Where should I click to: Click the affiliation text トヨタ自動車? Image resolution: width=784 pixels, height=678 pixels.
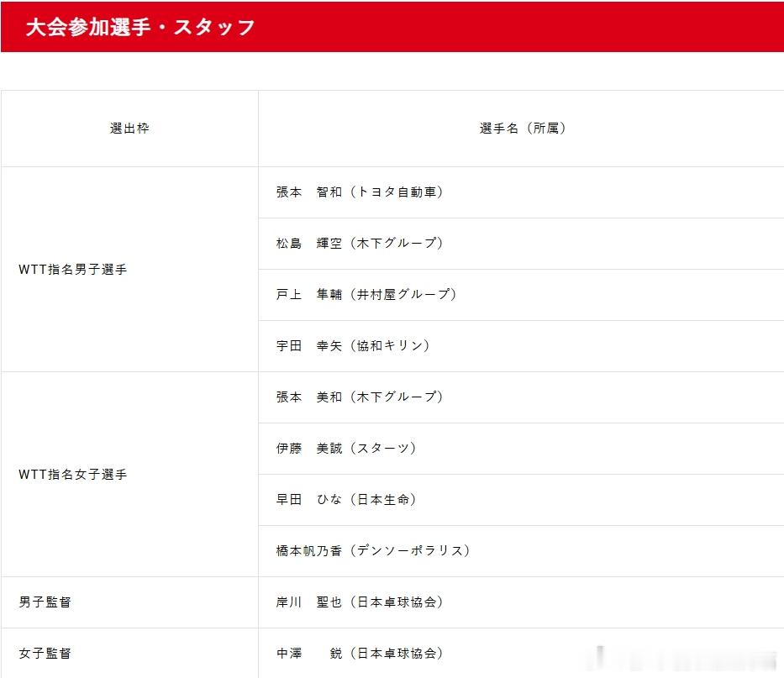(x=397, y=192)
